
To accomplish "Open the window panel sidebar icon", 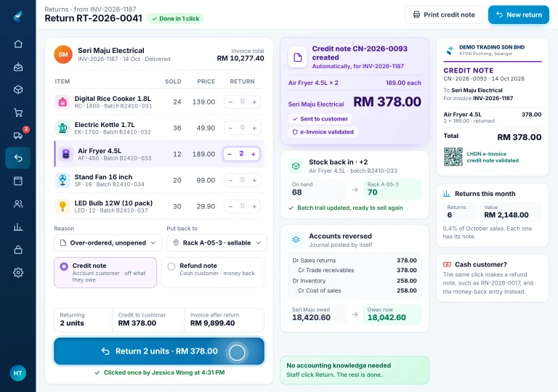I will [18, 181].
